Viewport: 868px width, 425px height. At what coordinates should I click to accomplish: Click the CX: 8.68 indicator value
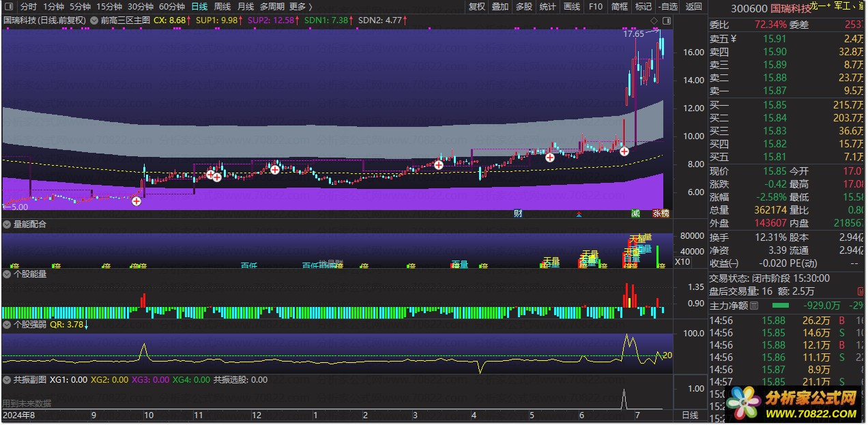(170, 20)
